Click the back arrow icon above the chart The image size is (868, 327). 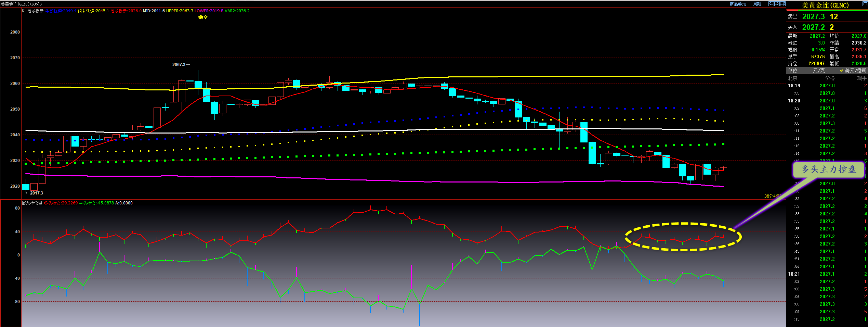(771, 4)
